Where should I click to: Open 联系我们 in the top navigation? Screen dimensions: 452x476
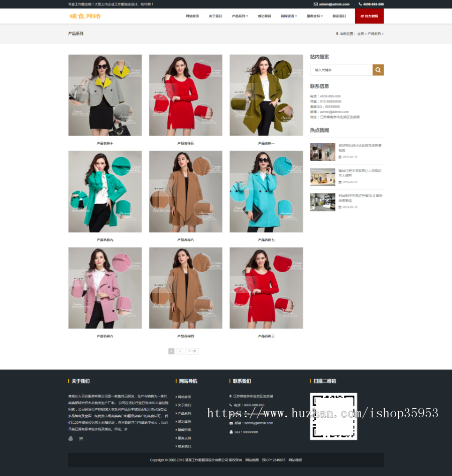click(x=339, y=16)
